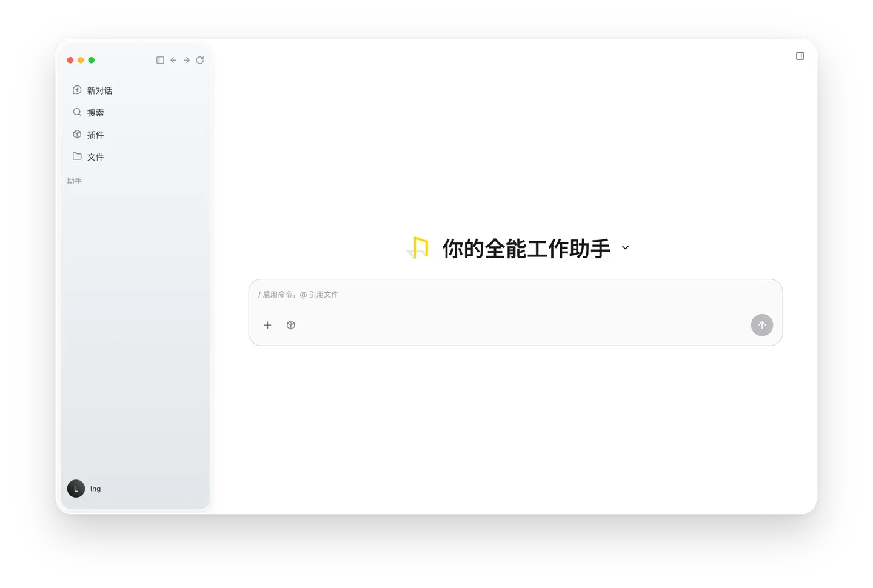Toggle the left sidebar panel icon
The image size is (873, 588).
(x=160, y=60)
